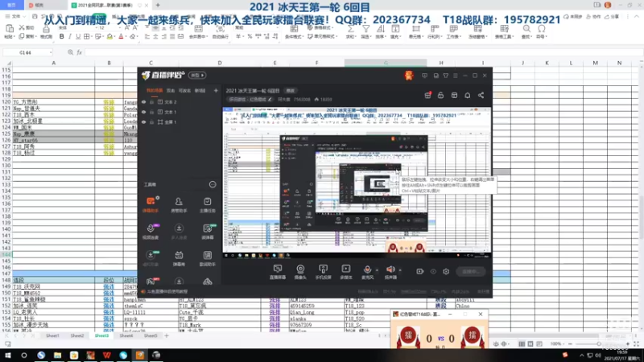Open the toolbox more options circle button
Screen dimensions: 644x362
pyautogui.click(x=213, y=185)
